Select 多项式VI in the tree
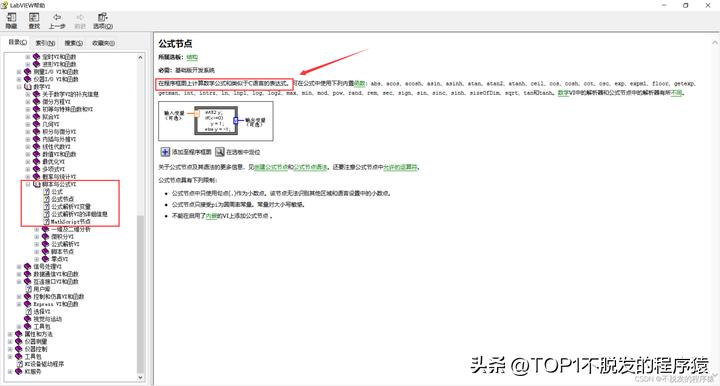 click(x=54, y=169)
